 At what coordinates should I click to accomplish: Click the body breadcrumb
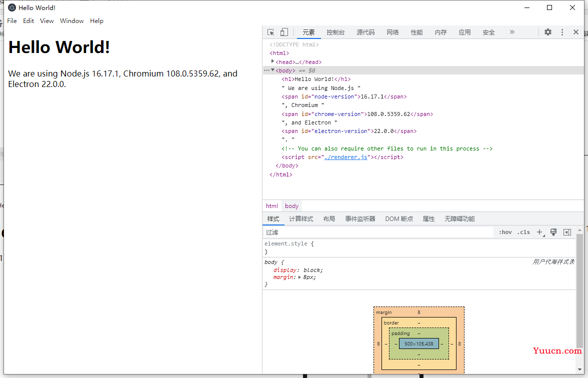(x=292, y=206)
